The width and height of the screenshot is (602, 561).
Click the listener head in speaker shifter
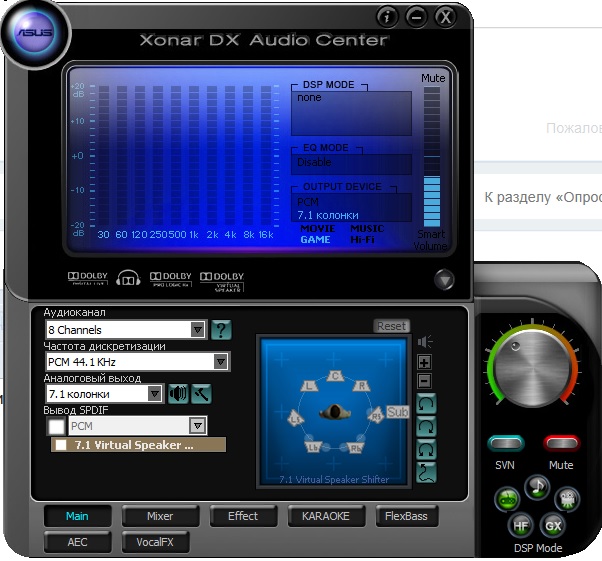[335, 412]
